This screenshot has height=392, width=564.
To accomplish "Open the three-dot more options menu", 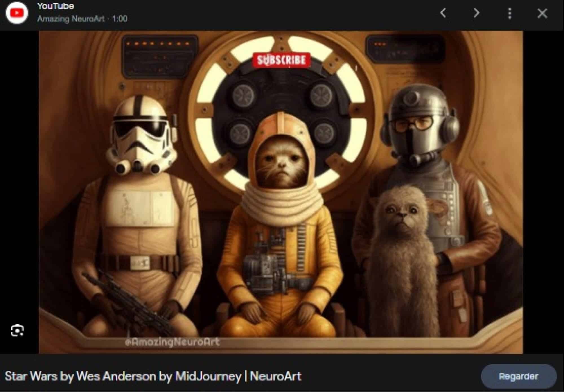I will [x=509, y=13].
